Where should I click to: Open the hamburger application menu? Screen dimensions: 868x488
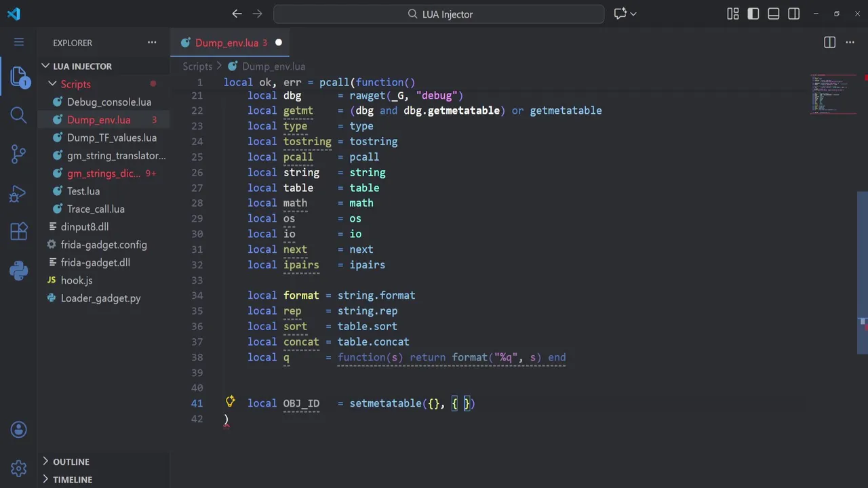coord(19,42)
